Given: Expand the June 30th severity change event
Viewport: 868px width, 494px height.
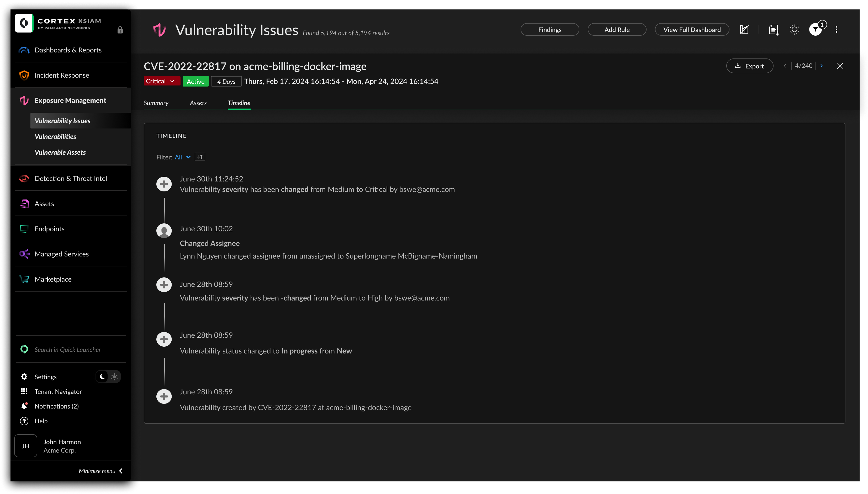Looking at the screenshot, I should 164,184.
